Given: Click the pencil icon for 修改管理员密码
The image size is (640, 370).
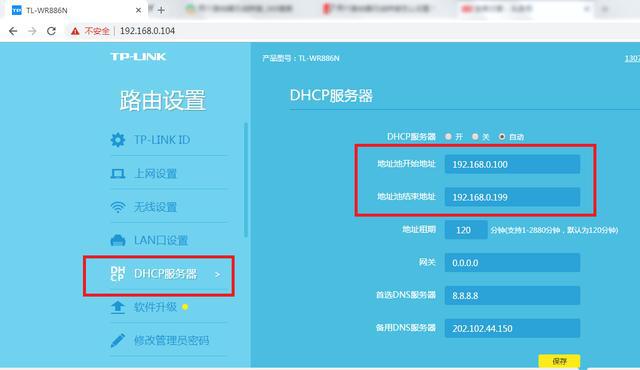Looking at the screenshot, I should [118, 340].
